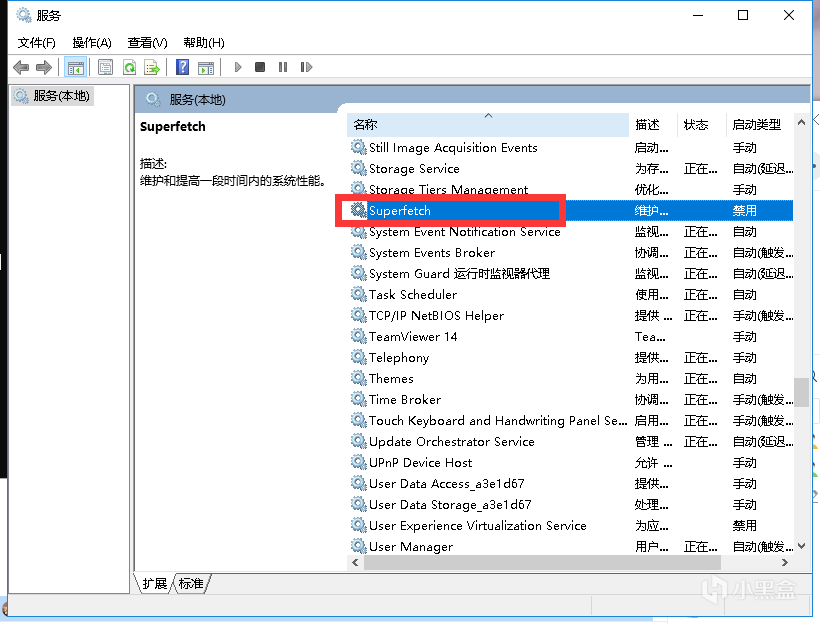Viewport: 820px width, 624px height.
Task: Open Help with blue question mark icon
Action: pos(182,67)
